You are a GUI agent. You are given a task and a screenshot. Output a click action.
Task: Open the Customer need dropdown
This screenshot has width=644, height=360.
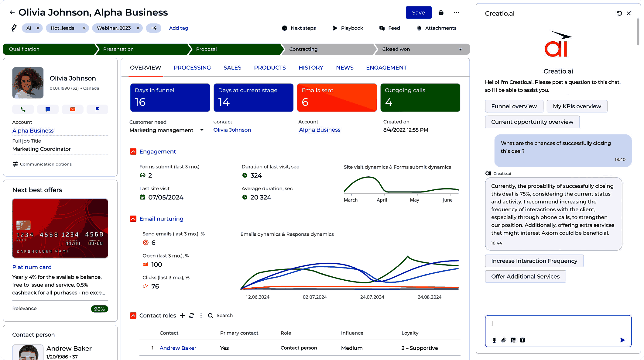tap(202, 130)
